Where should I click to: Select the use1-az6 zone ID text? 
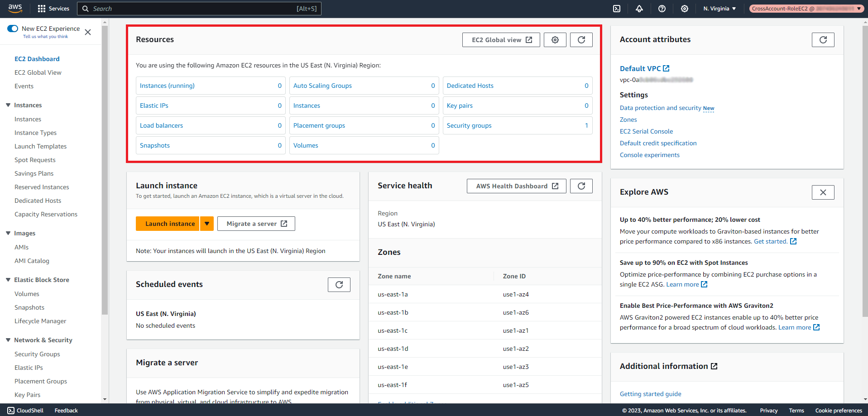pos(516,312)
